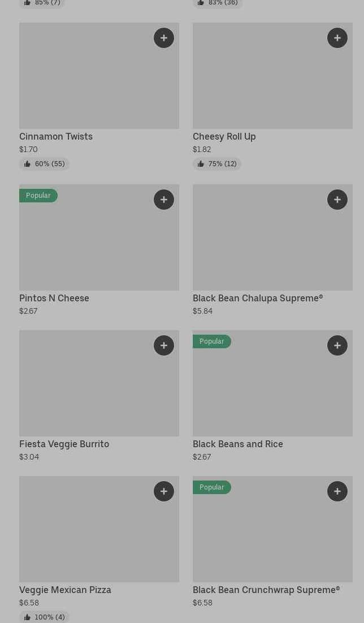The width and height of the screenshot is (364, 623).
Task: Add Cinnamon Twists to cart
Action: pos(164,38)
